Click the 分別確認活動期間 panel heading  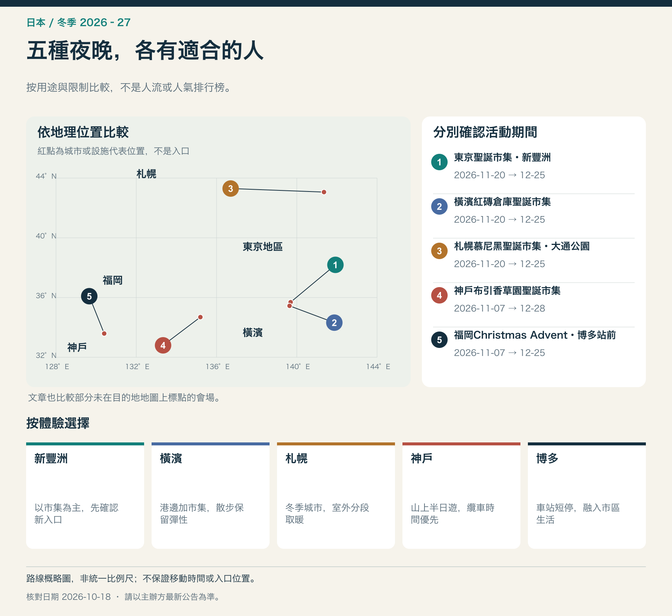point(485,132)
